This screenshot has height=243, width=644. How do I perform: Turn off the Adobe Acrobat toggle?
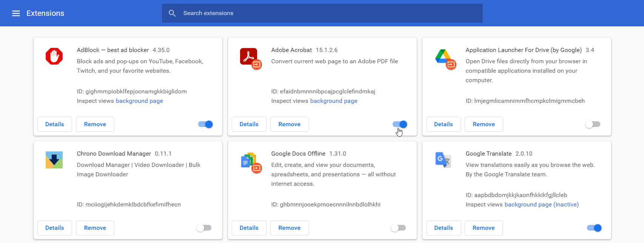400,124
